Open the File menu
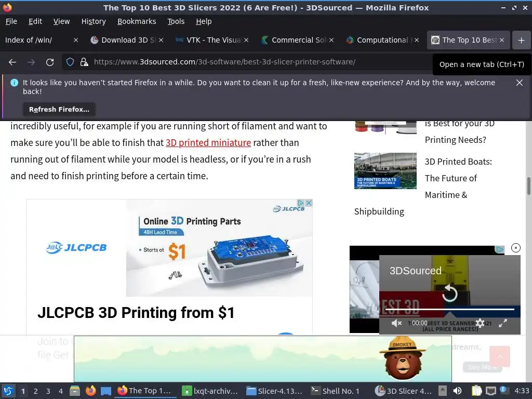The height and width of the screenshot is (399, 532). pos(11,21)
